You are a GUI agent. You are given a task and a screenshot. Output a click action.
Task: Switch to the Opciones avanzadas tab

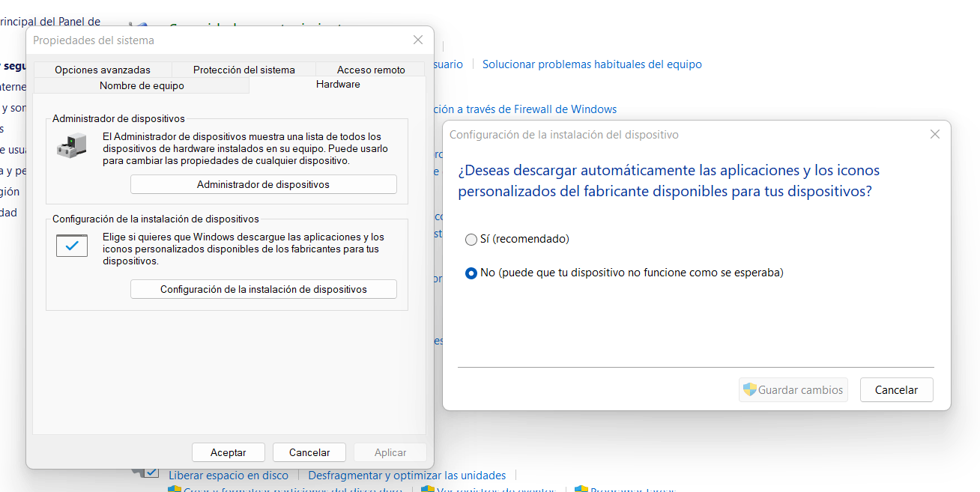click(103, 70)
